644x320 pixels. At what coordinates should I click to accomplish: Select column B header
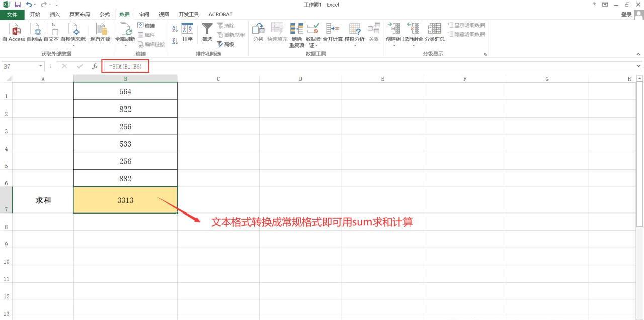[125, 79]
